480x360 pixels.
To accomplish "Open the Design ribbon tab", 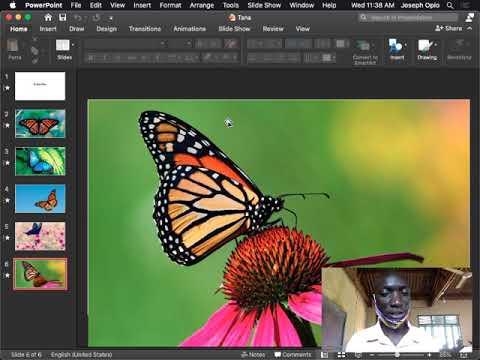I will point(106,29).
